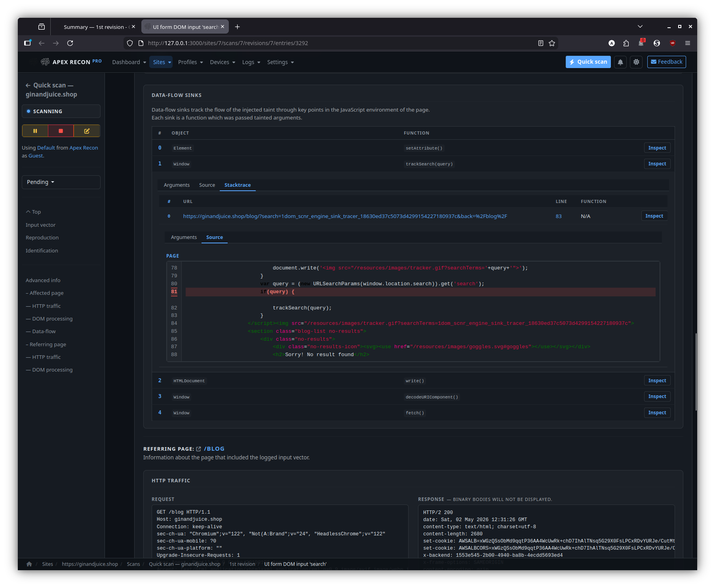The height and width of the screenshot is (588, 715).
Task: Open the notifications bell
Action: click(x=620, y=62)
